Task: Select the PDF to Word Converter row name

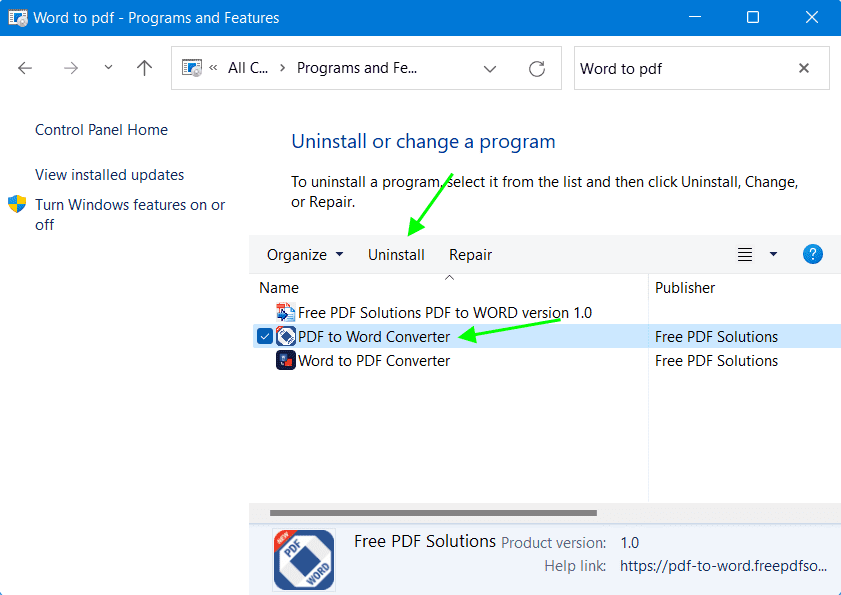Action: [x=374, y=337]
